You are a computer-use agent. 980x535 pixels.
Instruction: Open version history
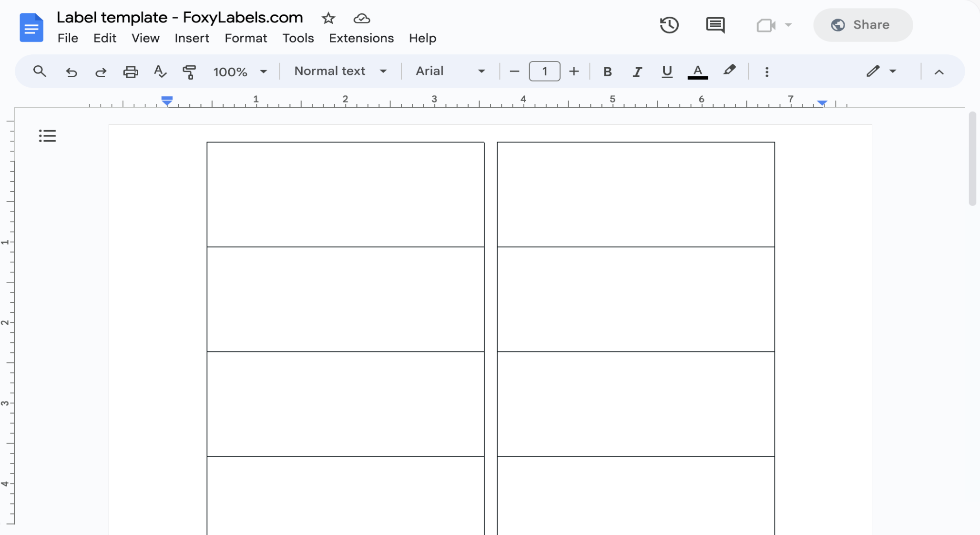[x=669, y=25]
